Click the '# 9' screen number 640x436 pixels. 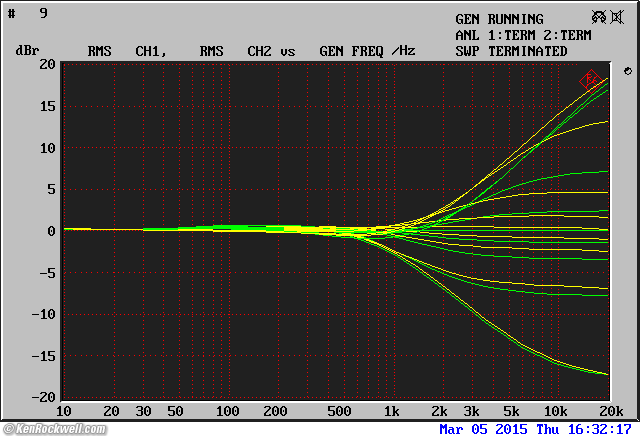[x=28, y=13]
